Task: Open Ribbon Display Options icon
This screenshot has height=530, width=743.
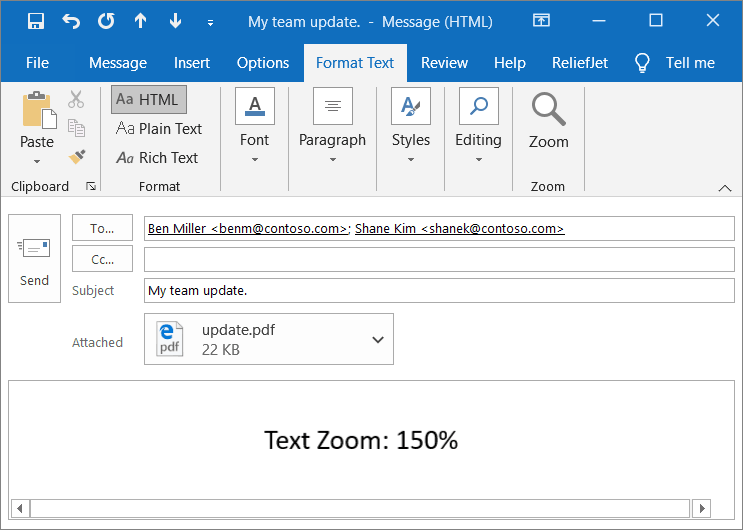Action: (x=541, y=20)
